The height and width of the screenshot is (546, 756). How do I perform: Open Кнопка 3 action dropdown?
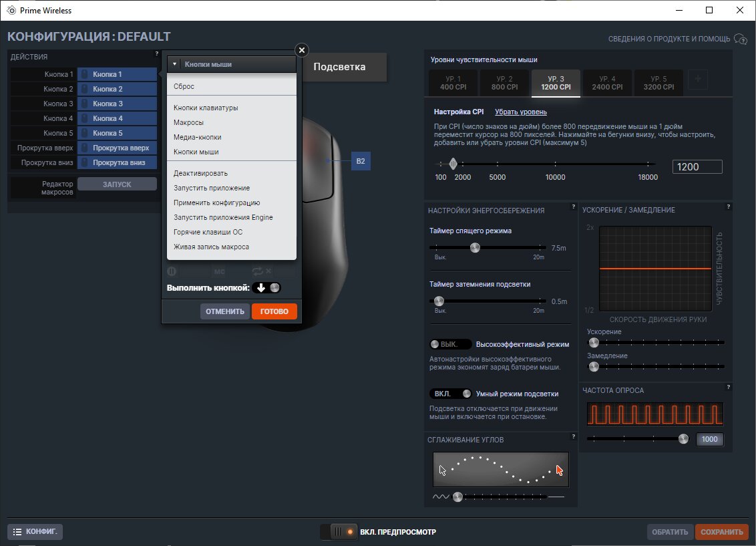pyautogui.click(x=117, y=104)
